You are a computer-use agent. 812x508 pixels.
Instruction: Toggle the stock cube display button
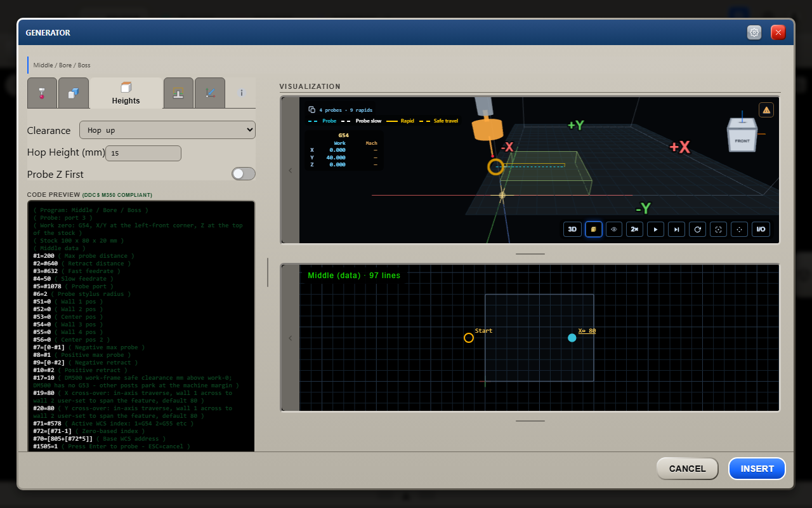(593, 229)
